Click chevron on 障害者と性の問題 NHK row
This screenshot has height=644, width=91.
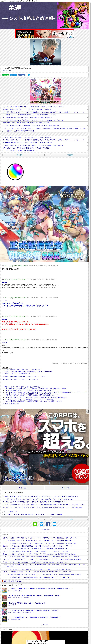click(x=87, y=581)
